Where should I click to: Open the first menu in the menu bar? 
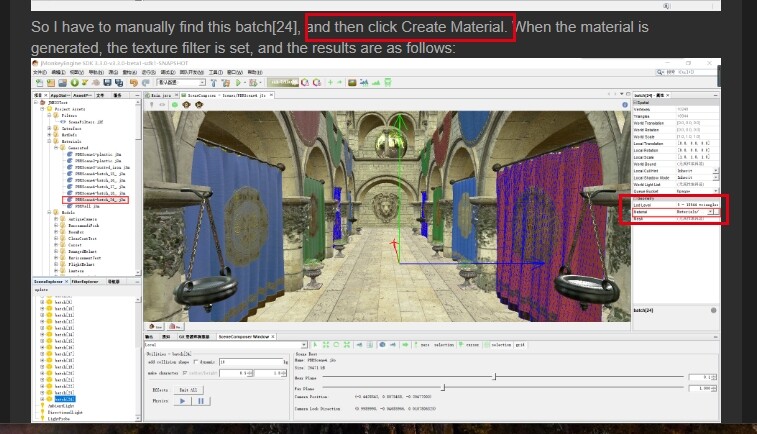[40, 72]
